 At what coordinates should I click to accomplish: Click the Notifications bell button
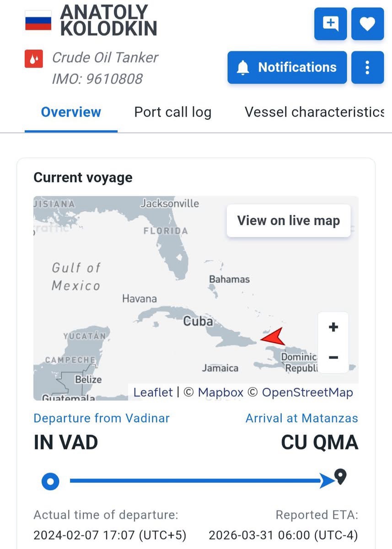[287, 68]
